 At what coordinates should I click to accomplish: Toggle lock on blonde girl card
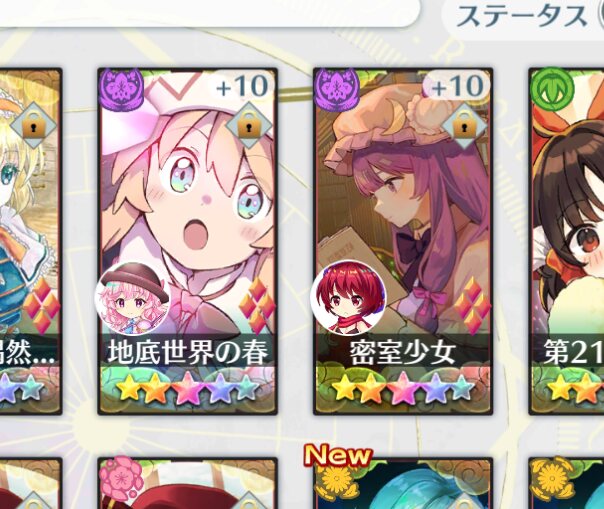pos(34,126)
